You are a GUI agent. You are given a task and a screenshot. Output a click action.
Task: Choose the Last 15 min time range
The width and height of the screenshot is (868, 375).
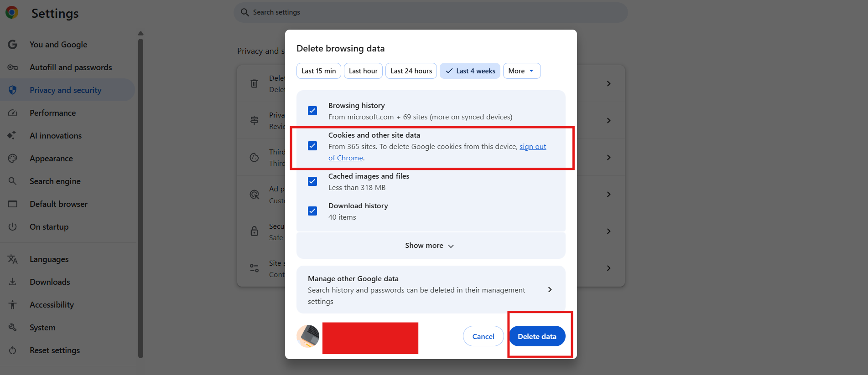[318, 71]
